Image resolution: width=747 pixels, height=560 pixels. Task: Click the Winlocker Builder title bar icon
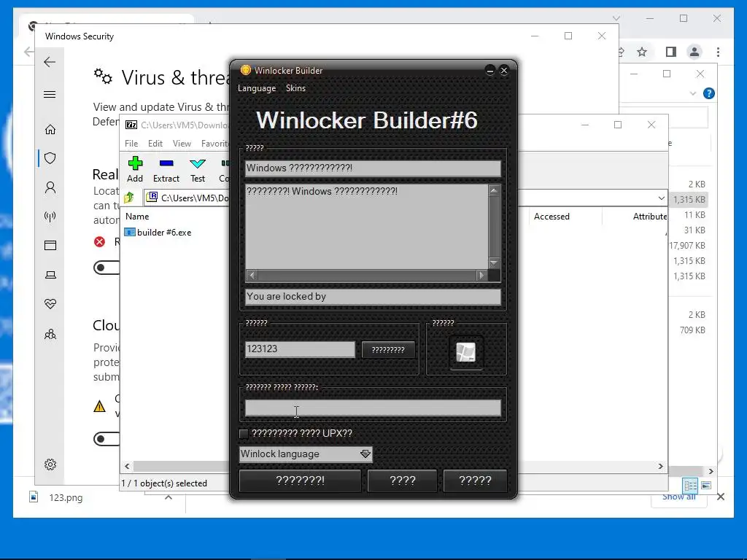245,71
